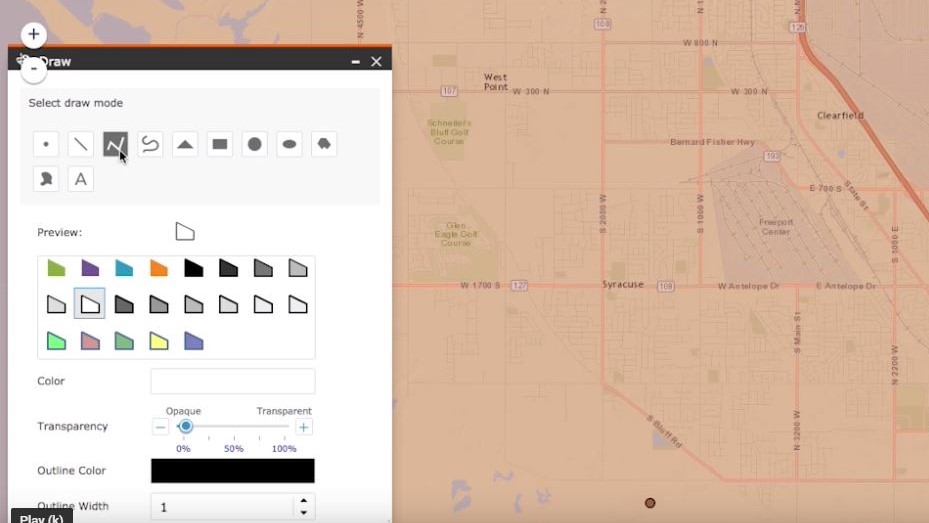Increase Outline Width with up arrow
The height and width of the screenshot is (523, 929).
click(x=304, y=500)
